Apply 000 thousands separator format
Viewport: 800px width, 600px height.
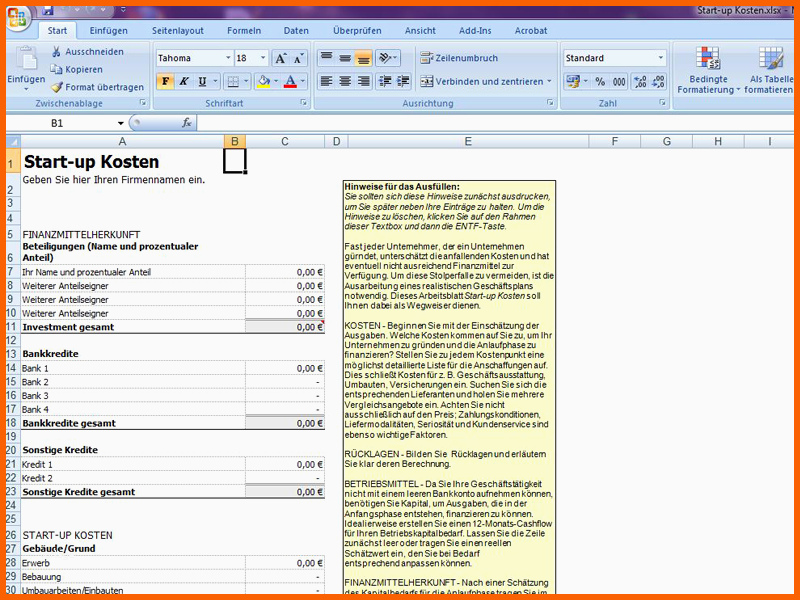coord(619,82)
